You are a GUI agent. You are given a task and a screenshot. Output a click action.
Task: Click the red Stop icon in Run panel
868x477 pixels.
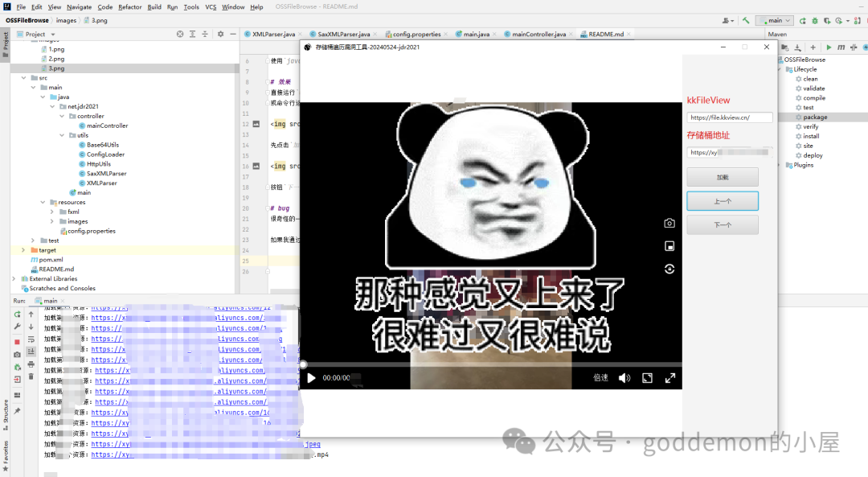coord(17,342)
